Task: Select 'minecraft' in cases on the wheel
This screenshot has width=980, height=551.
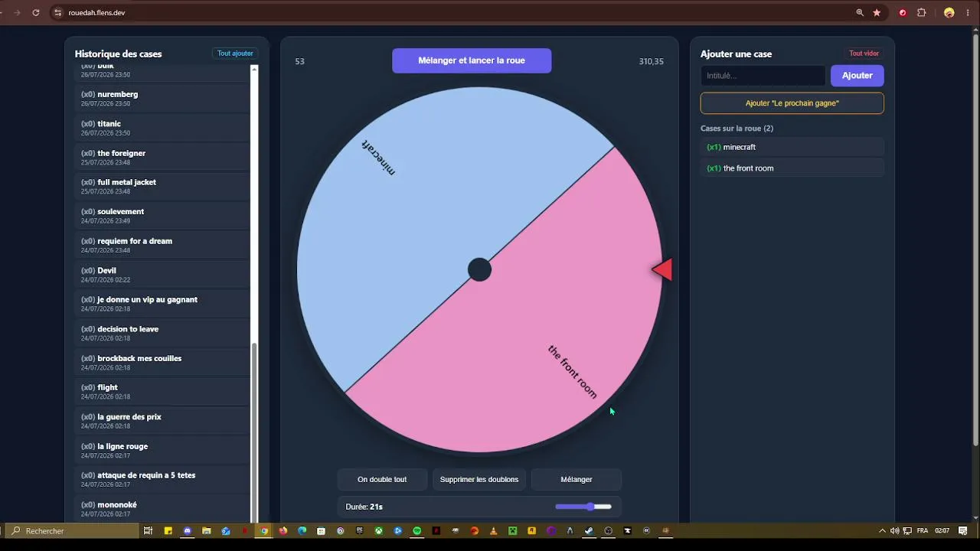Action: coord(792,147)
